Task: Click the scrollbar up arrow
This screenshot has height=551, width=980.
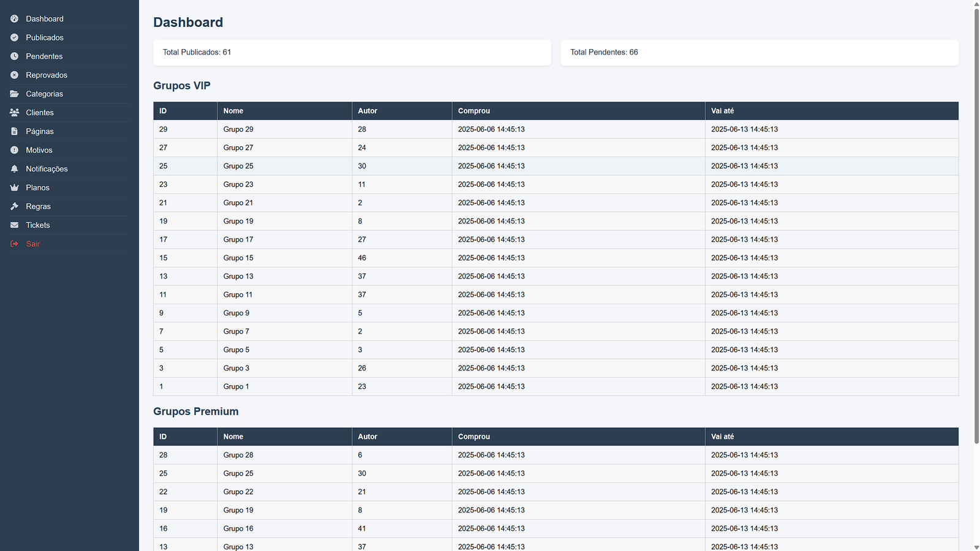Action: pyautogui.click(x=976, y=4)
